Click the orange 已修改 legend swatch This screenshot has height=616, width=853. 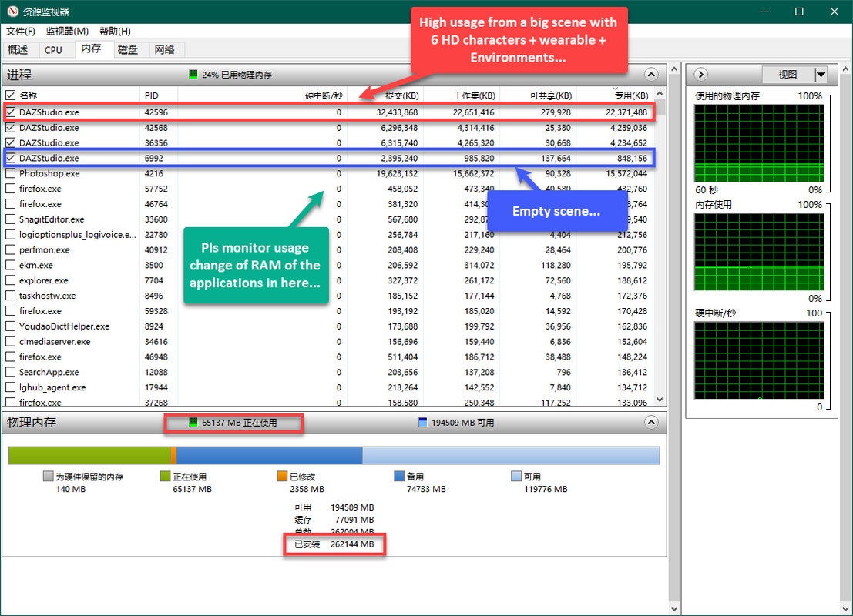click(282, 477)
